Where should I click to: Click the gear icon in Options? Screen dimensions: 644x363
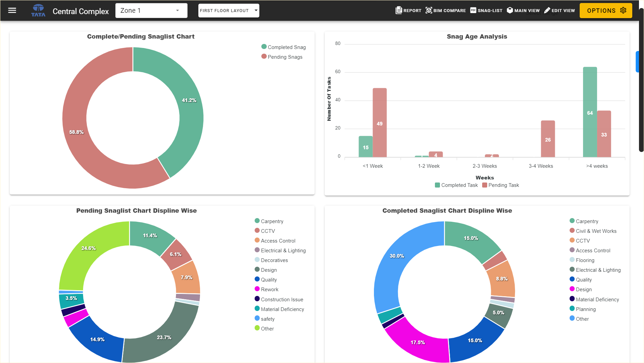[x=623, y=10]
